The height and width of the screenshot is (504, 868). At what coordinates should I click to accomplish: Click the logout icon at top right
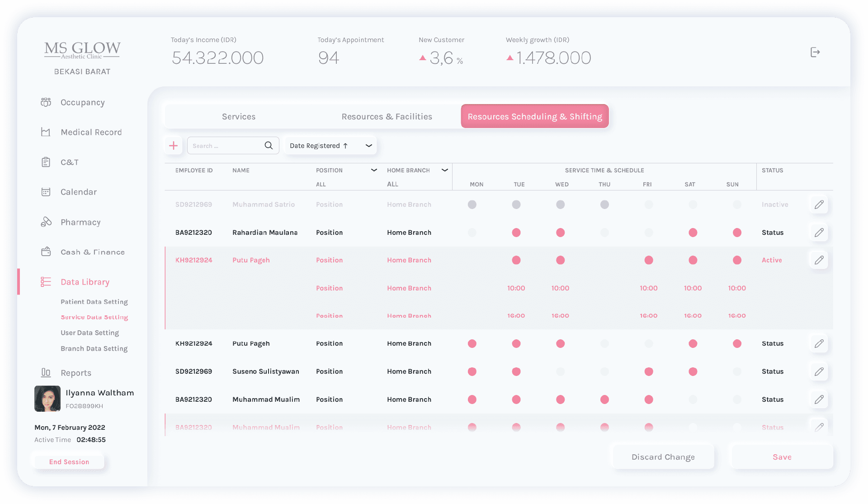pos(815,52)
